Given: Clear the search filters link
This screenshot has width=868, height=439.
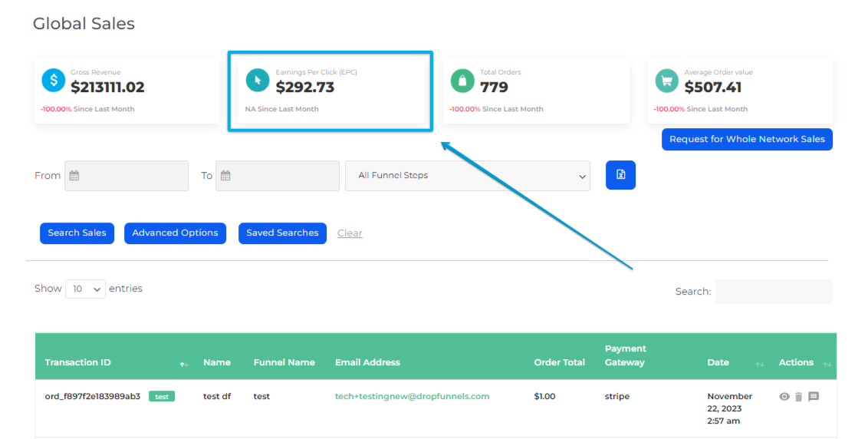Looking at the screenshot, I should click(350, 233).
